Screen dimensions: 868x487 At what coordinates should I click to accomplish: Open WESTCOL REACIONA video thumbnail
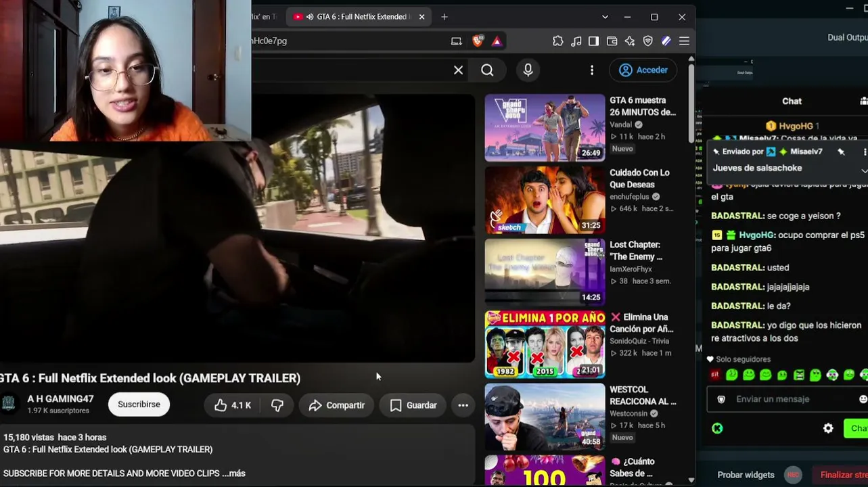pyautogui.click(x=545, y=417)
